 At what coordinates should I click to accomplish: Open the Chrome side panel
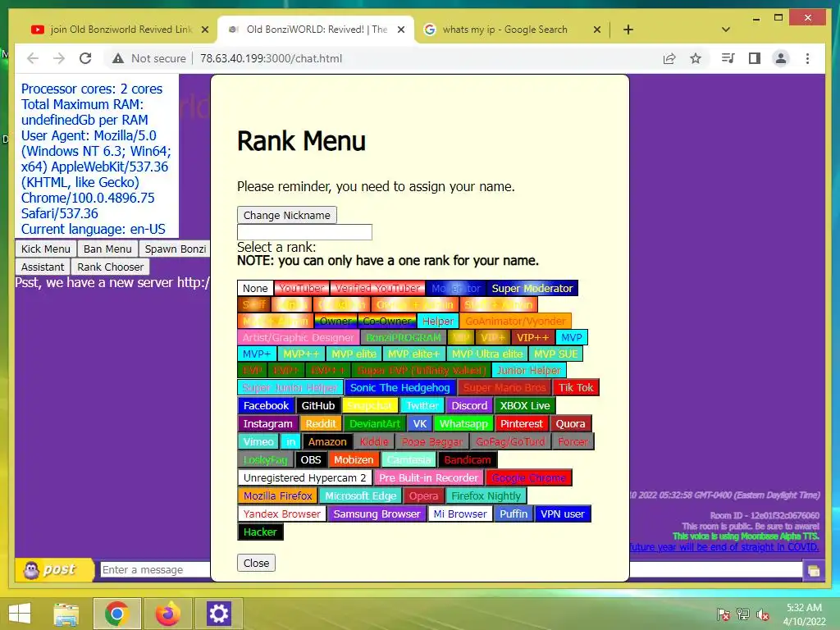pyautogui.click(x=755, y=58)
